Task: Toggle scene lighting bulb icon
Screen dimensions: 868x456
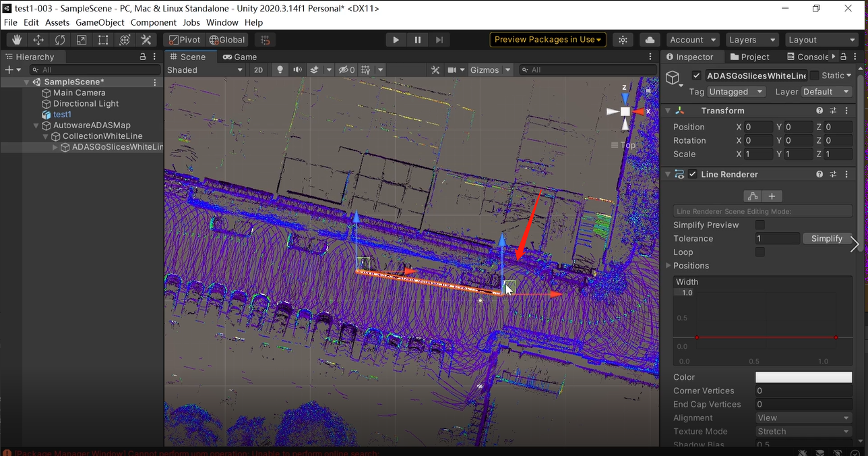Action: [x=280, y=69]
